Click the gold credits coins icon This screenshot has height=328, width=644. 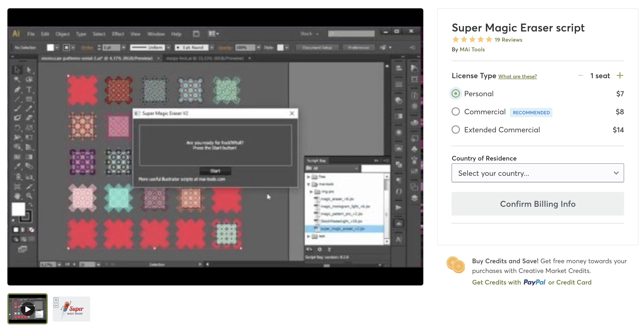coord(455,265)
